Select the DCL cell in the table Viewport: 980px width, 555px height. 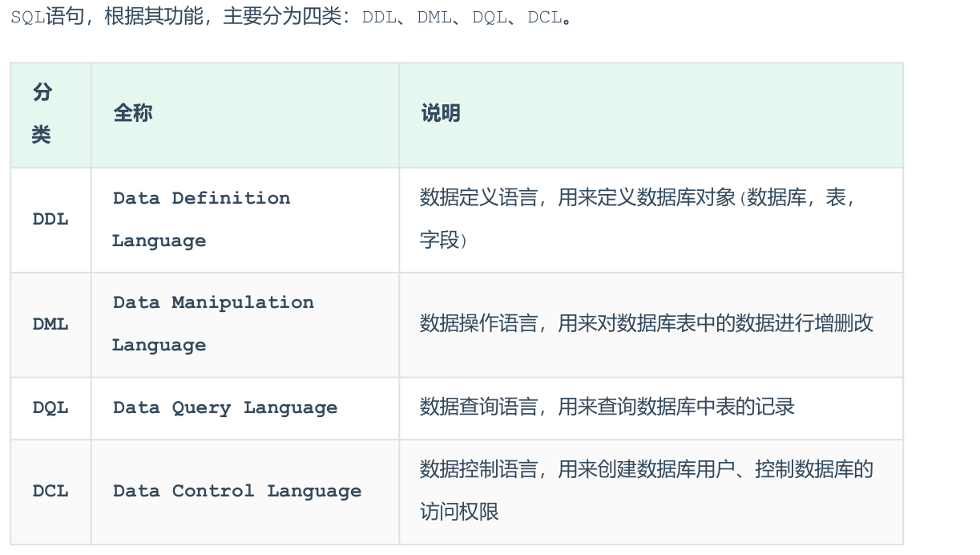tap(50, 492)
